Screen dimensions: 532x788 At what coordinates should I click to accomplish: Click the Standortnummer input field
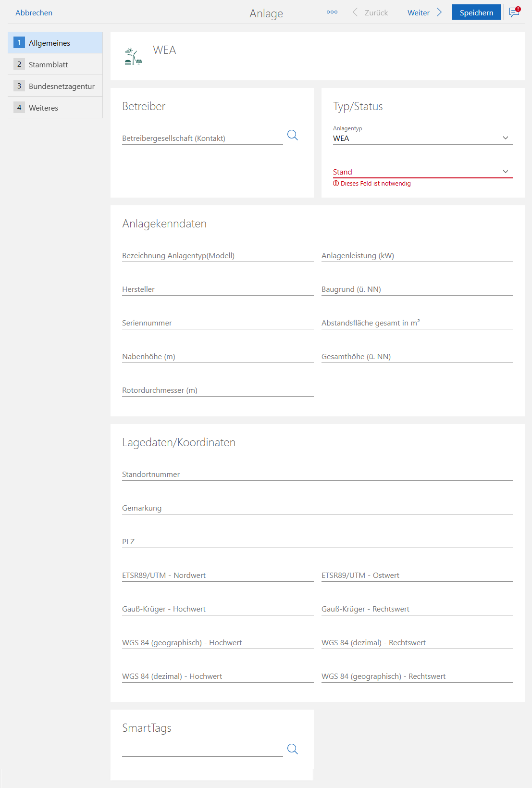[x=318, y=475]
